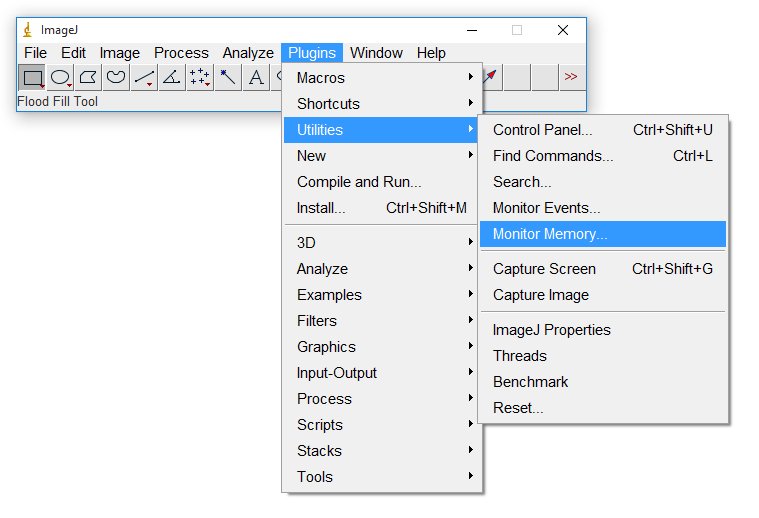Close the open Plugins menu
The width and height of the screenshot is (759, 518).
click(312, 53)
